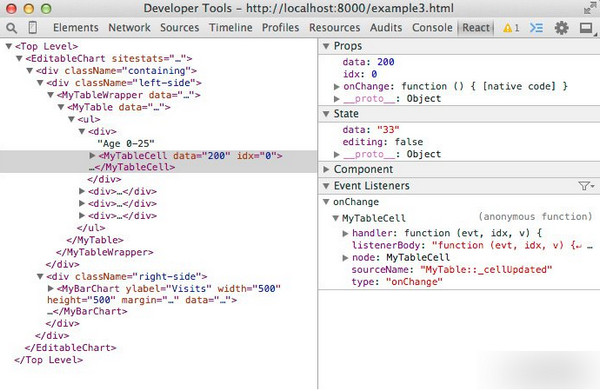Go to the Resources tab
Viewport: 600px width, 391px height.
[x=334, y=28]
